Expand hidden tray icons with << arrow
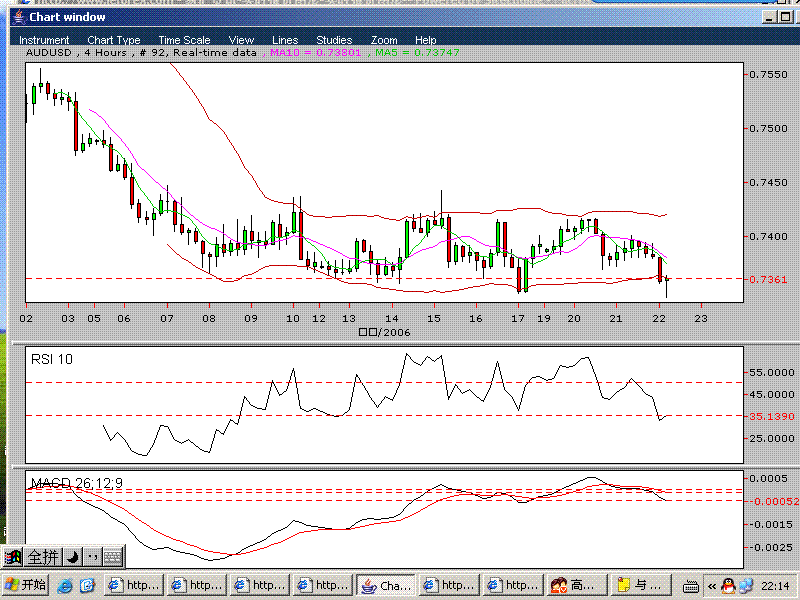 [712, 586]
